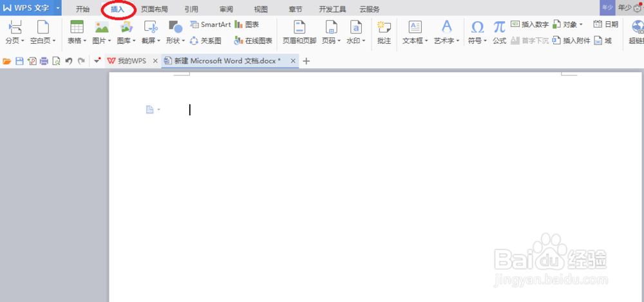Expand the 符号 dropdown arrow
Screen dimensions: 644x302
click(x=485, y=41)
